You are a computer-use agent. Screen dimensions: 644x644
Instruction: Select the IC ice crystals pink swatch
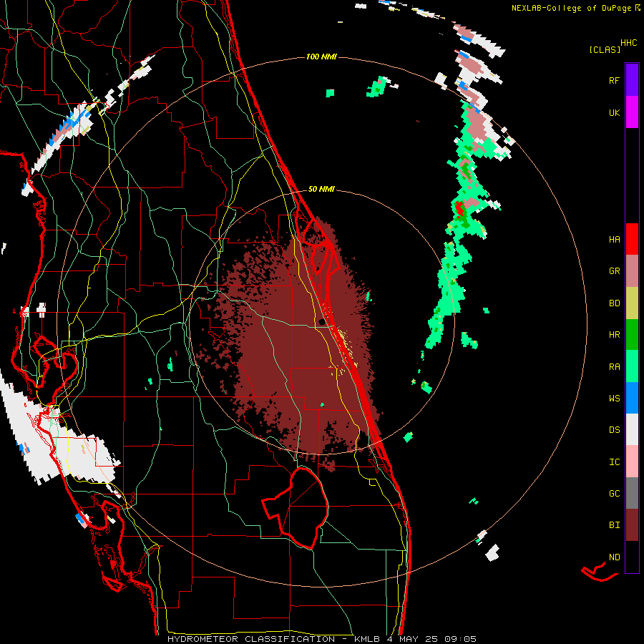point(632,462)
